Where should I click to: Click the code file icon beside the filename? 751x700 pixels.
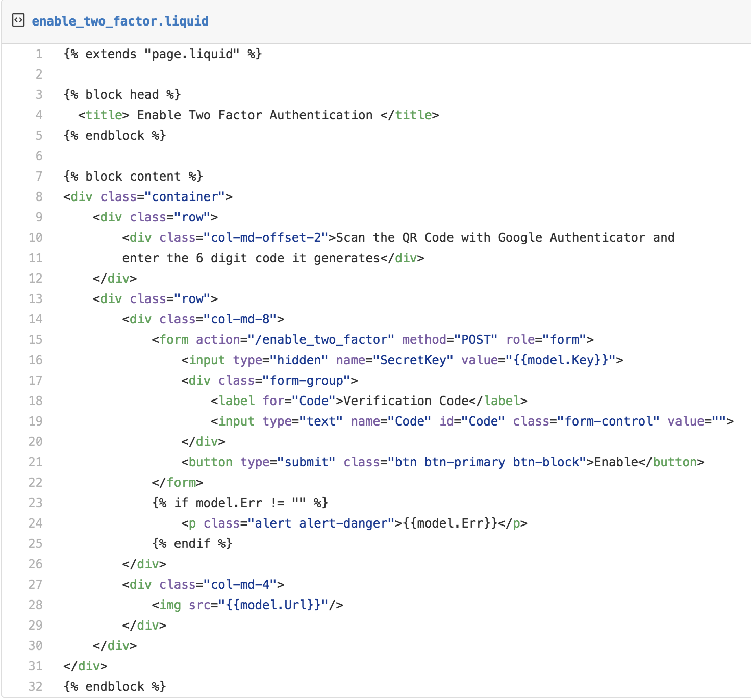pos(18,20)
